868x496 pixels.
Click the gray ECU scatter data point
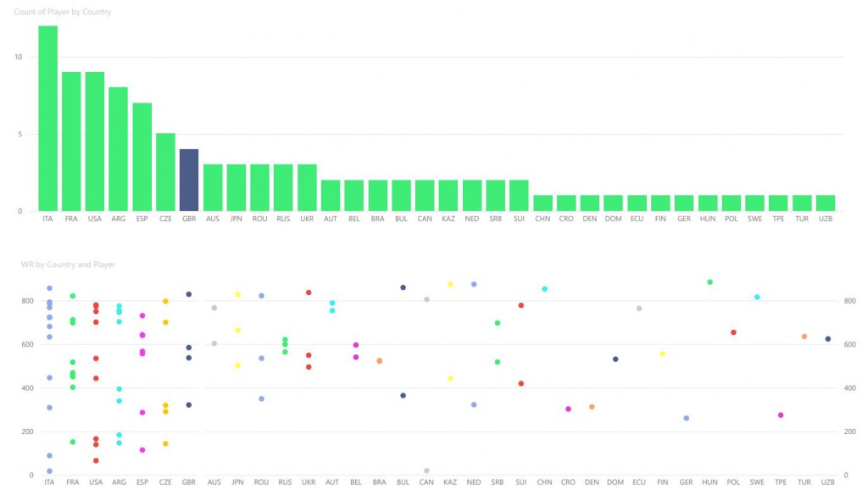pos(639,309)
